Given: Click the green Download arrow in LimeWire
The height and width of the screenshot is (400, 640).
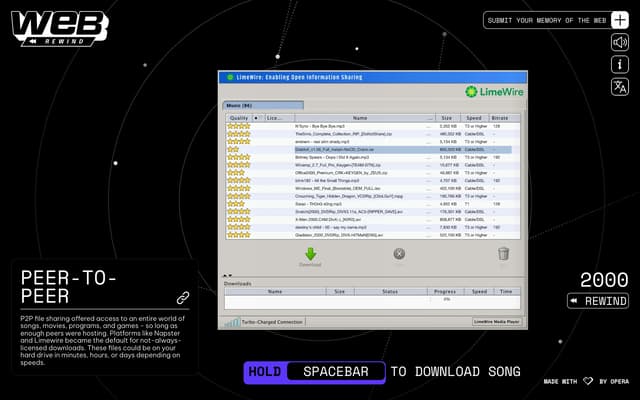Looking at the screenshot, I should [x=311, y=254].
